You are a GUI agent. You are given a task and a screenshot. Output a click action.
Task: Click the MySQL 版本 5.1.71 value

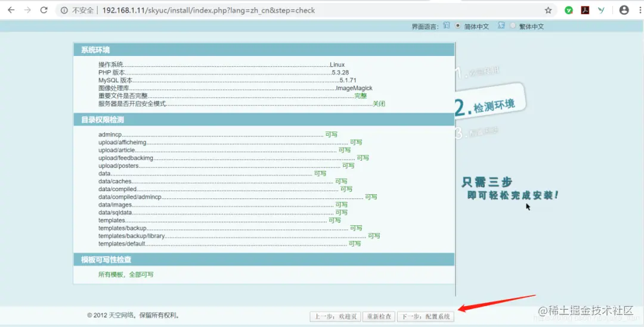tap(348, 80)
